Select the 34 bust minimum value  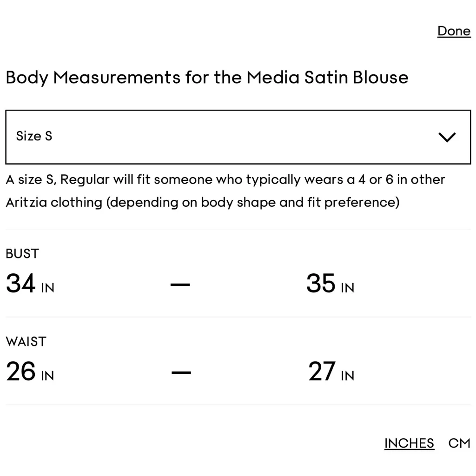click(x=21, y=284)
